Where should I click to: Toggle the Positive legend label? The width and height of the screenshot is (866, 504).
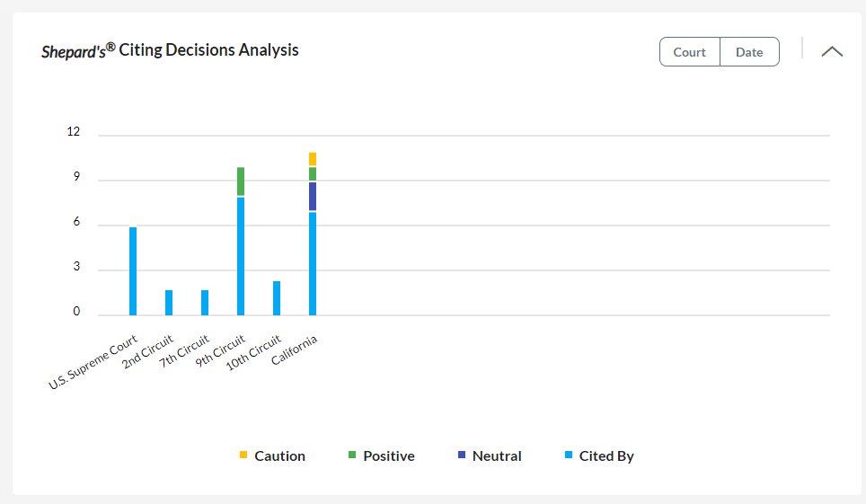(x=388, y=456)
